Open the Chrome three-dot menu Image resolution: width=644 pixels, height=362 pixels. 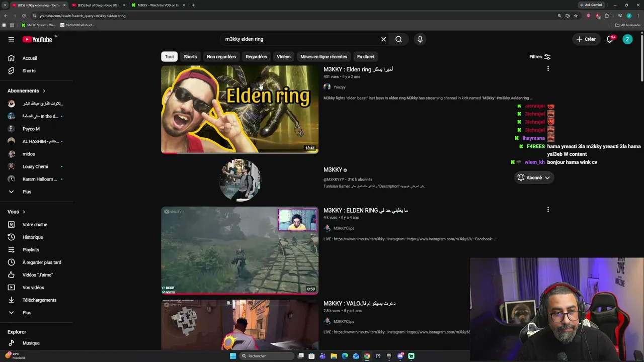(x=638, y=16)
